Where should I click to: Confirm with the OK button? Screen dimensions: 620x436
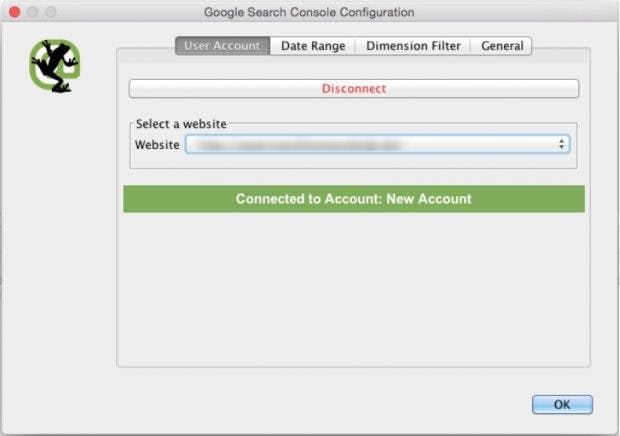click(562, 404)
